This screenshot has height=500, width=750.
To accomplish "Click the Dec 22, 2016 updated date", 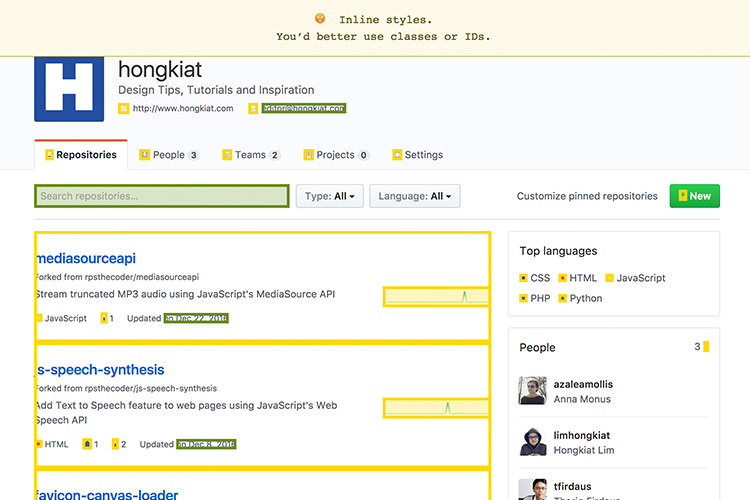I will pos(196,318).
